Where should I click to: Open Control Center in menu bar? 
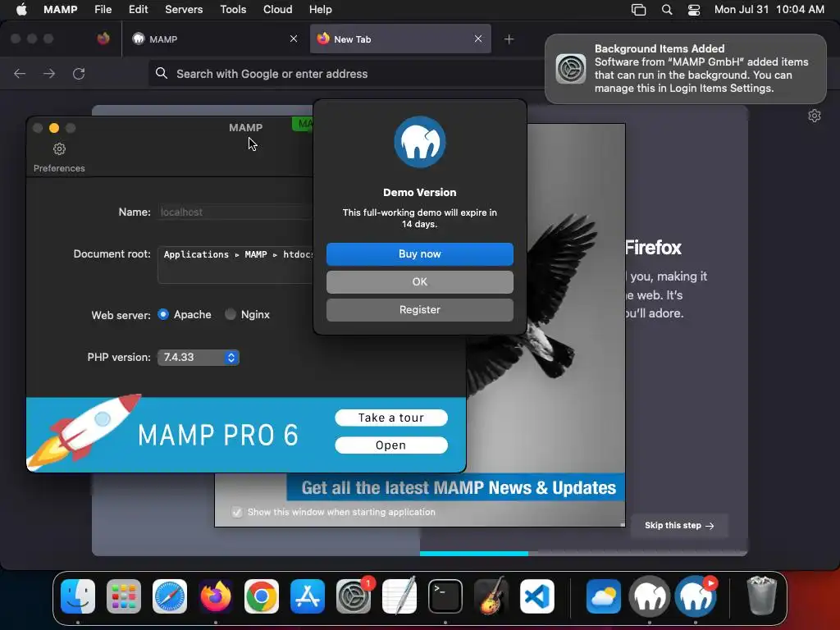[x=694, y=10]
